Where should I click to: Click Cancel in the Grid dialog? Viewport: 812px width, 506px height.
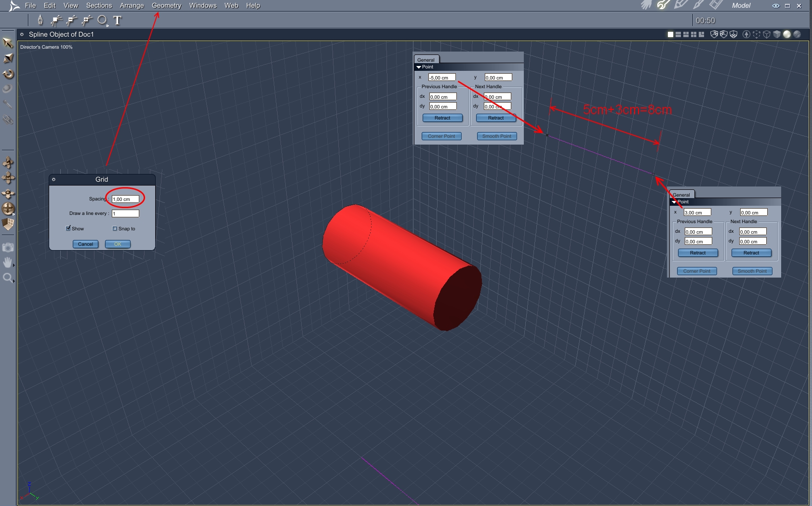[85, 244]
